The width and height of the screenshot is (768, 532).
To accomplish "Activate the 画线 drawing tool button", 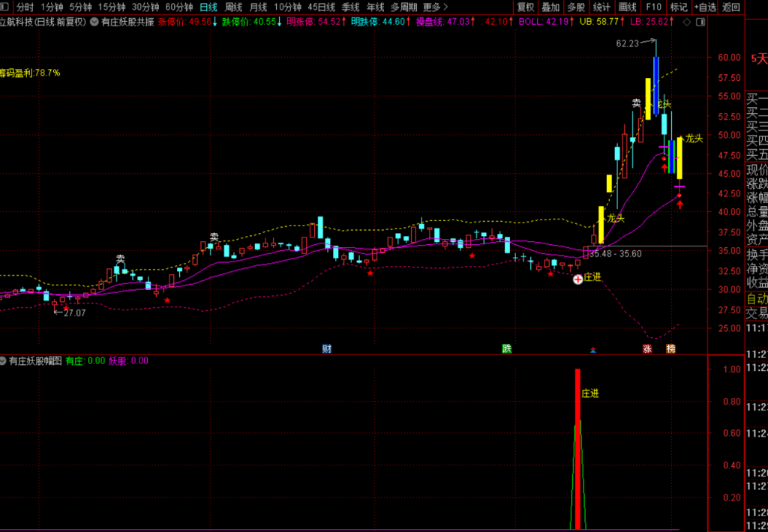I will (628, 7).
